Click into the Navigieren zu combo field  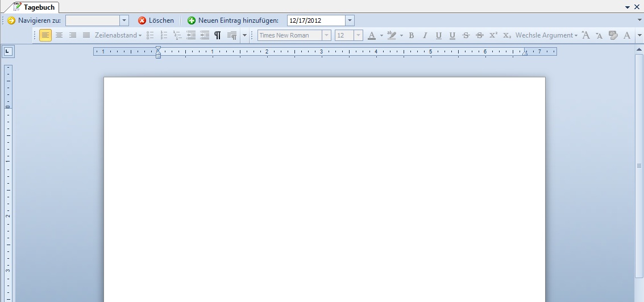point(93,20)
